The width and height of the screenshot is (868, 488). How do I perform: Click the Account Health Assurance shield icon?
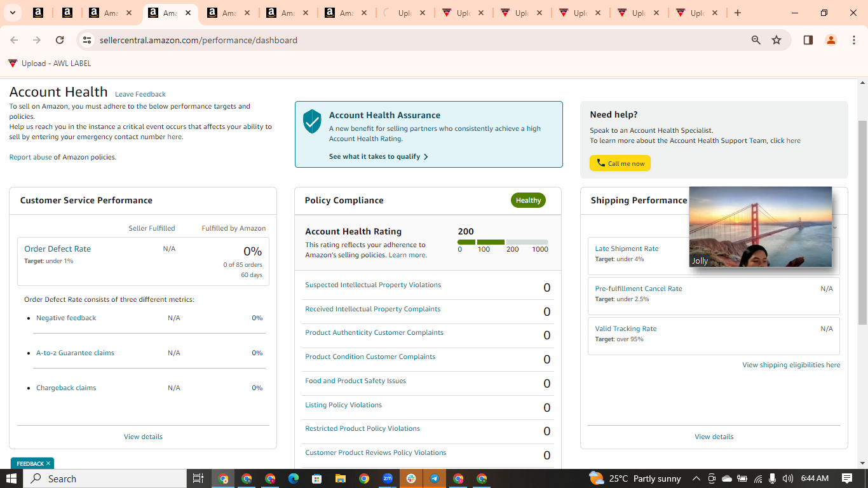(312, 121)
